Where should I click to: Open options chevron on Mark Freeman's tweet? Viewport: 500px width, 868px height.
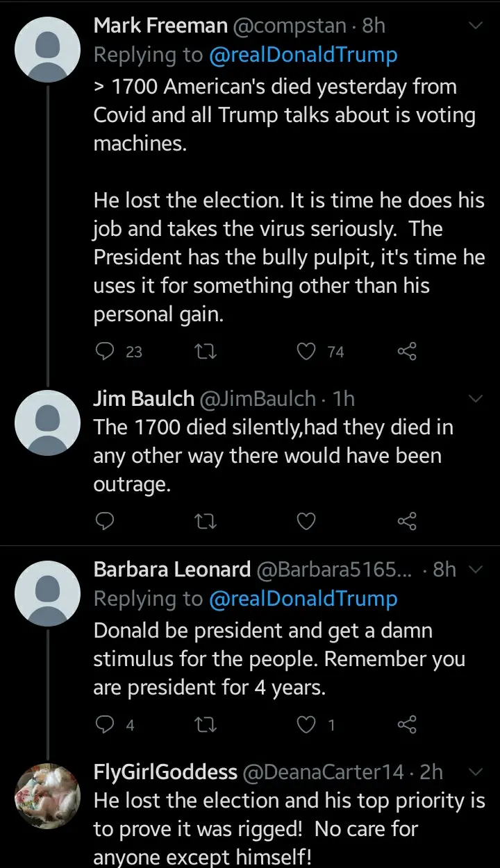(x=476, y=26)
